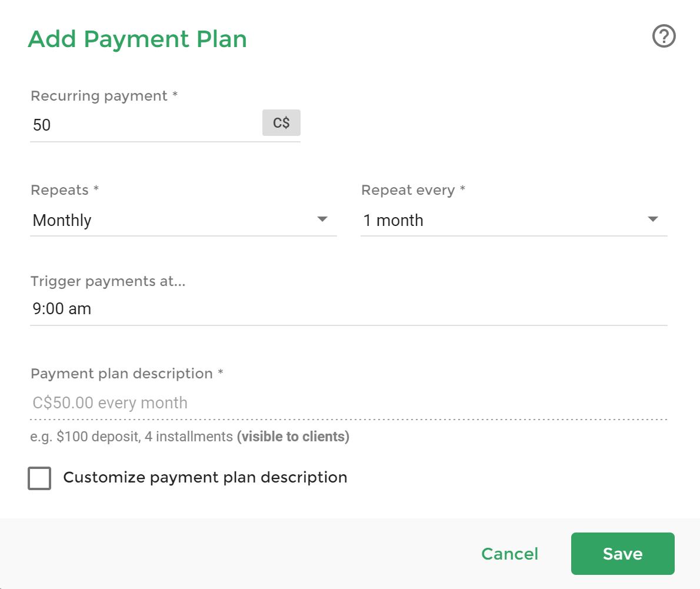Focus the Recurring payment amount field
This screenshot has height=589, width=700.
(144, 125)
